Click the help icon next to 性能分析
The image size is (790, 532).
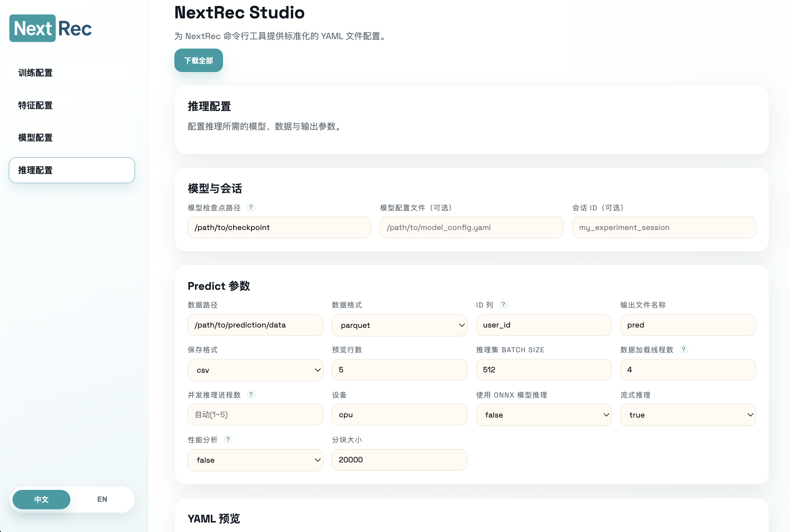tap(228, 439)
